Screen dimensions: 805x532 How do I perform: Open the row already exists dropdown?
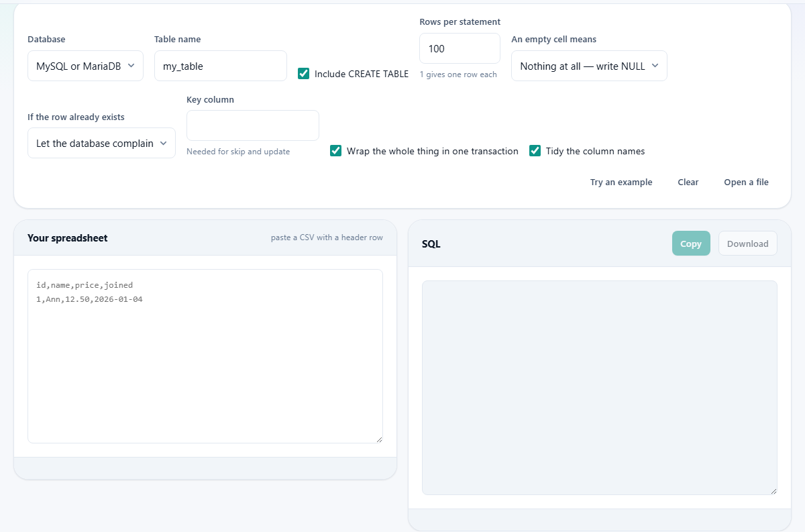point(101,143)
